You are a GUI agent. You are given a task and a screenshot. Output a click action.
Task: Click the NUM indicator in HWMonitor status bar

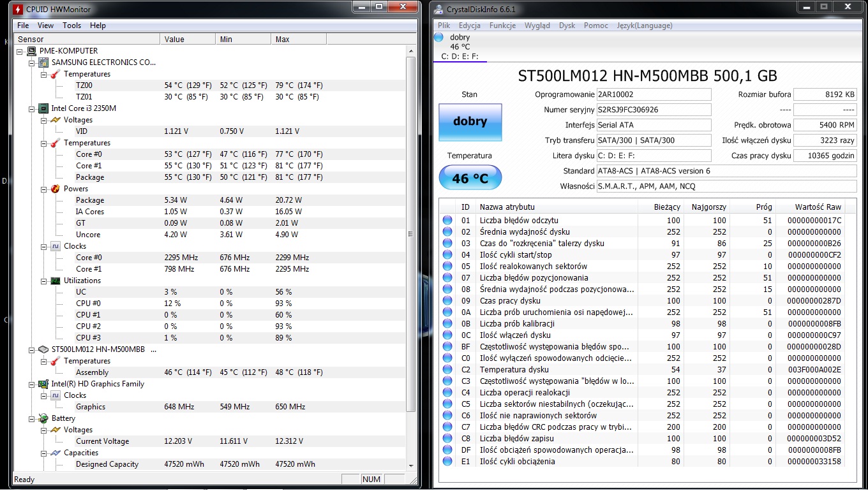(371, 480)
